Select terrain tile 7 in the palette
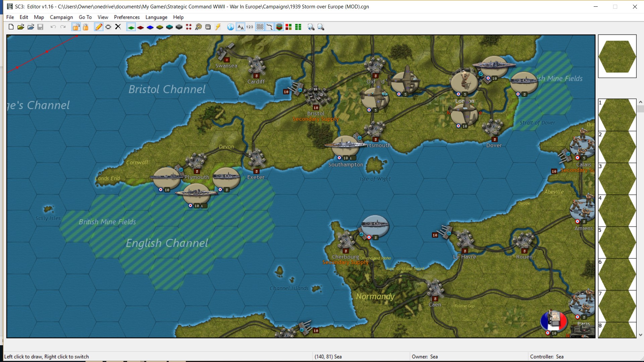 tap(617, 306)
